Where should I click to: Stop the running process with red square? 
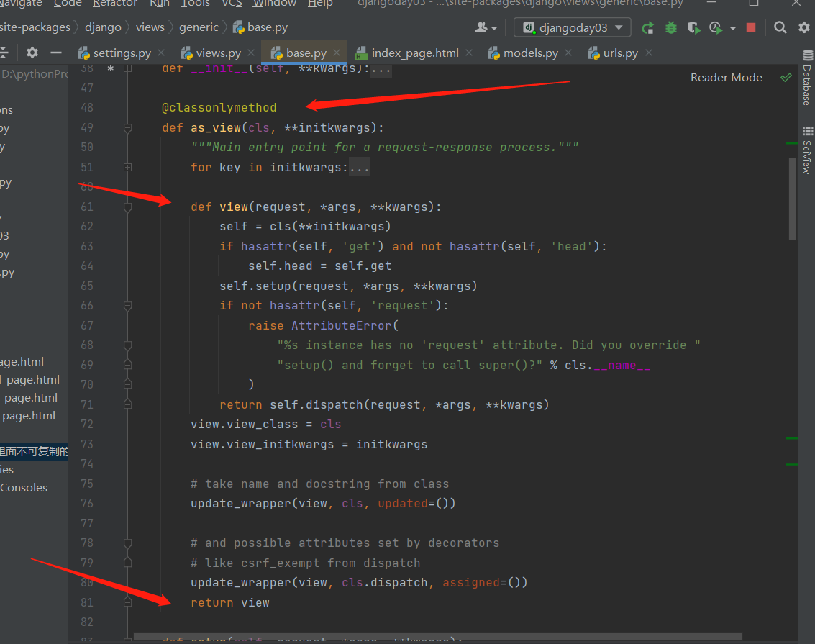pyautogui.click(x=750, y=27)
